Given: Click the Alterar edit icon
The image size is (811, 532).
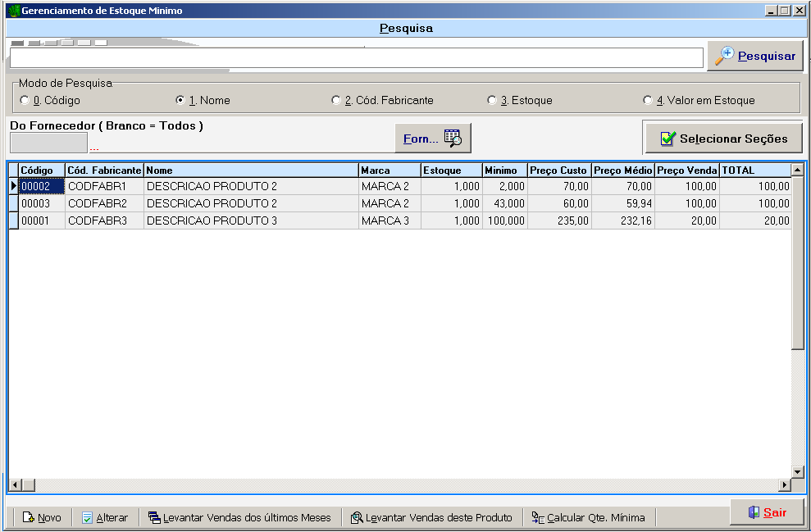Looking at the screenshot, I should pos(87,517).
